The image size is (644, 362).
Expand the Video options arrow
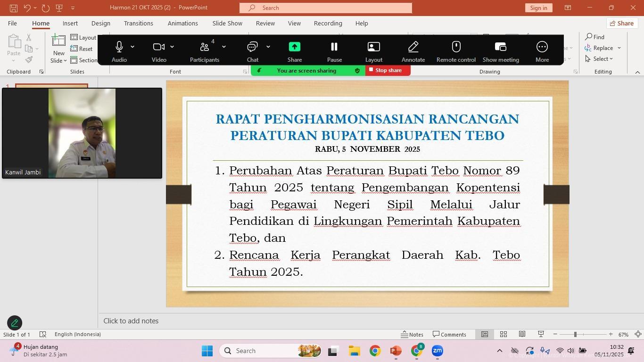pyautogui.click(x=172, y=47)
